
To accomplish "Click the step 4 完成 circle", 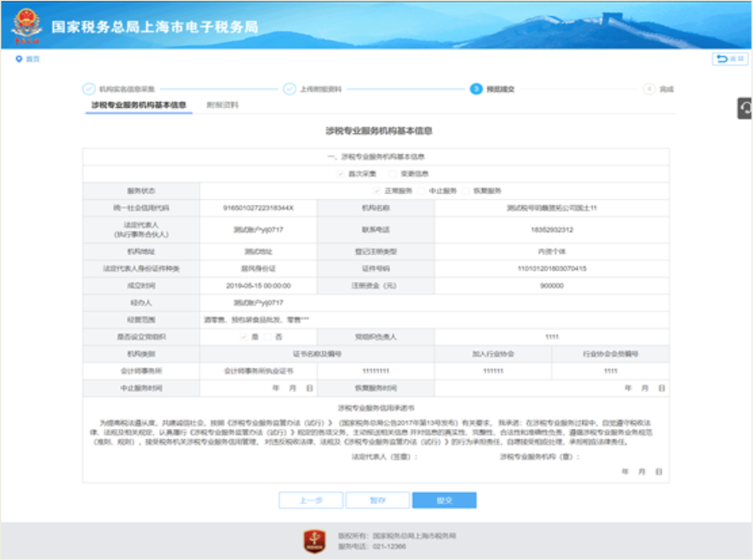I will pyautogui.click(x=649, y=89).
